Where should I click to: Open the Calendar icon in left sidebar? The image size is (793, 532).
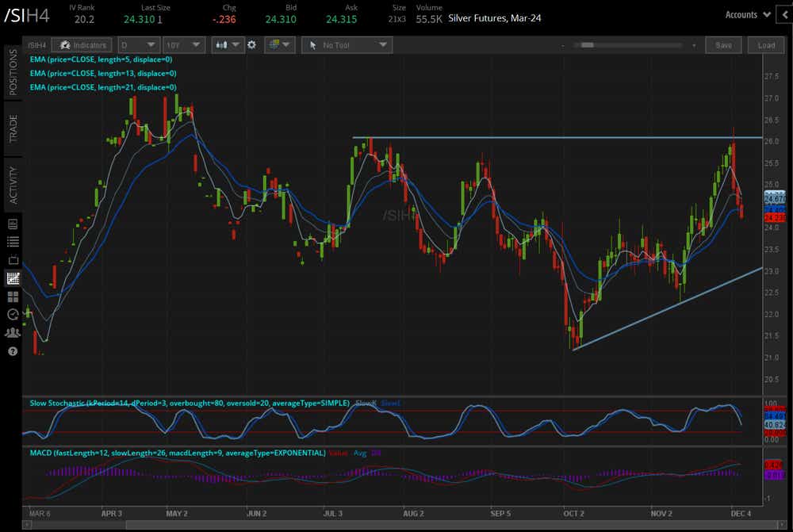tap(11, 258)
